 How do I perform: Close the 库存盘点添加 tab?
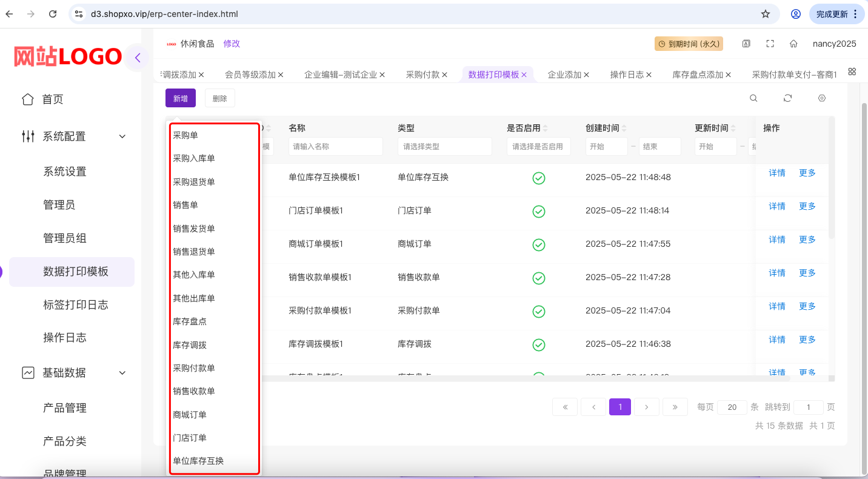[x=728, y=75]
